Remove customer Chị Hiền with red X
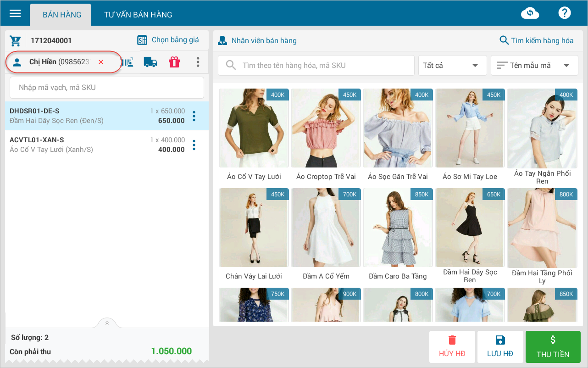This screenshot has width=588, height=368. coord(101,62)
